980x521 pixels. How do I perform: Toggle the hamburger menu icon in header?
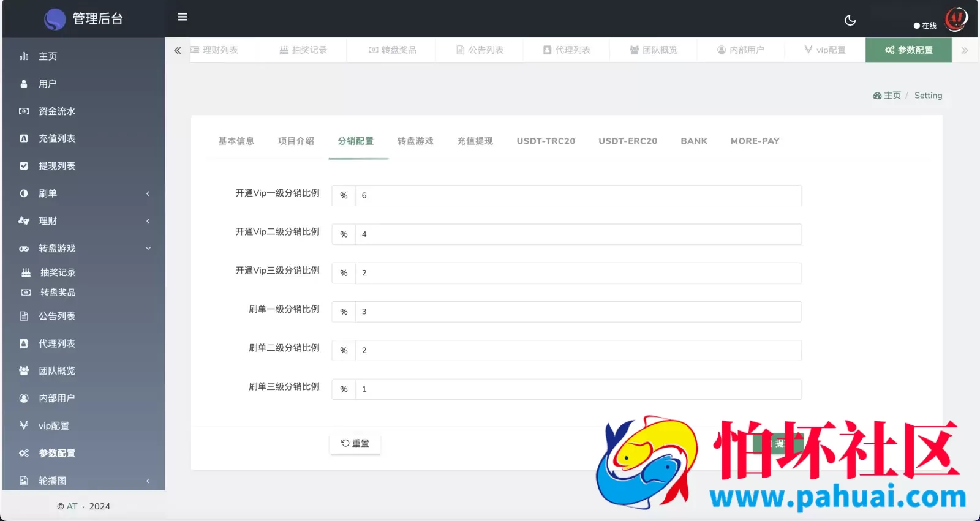click(x=183, y=17)
